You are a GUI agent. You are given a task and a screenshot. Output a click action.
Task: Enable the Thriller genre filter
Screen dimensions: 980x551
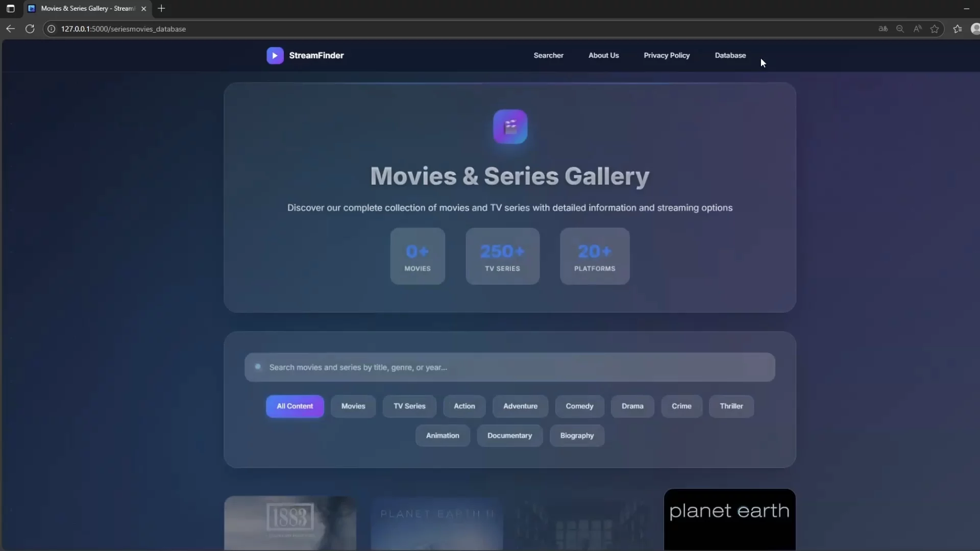(x=731, y=406)
